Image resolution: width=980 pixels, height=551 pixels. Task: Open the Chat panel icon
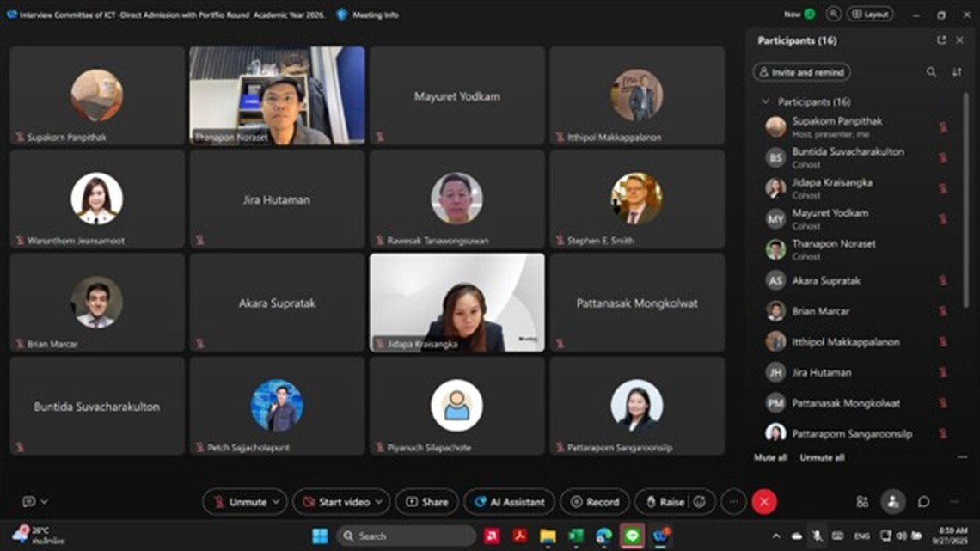click(x=923, y=501)
